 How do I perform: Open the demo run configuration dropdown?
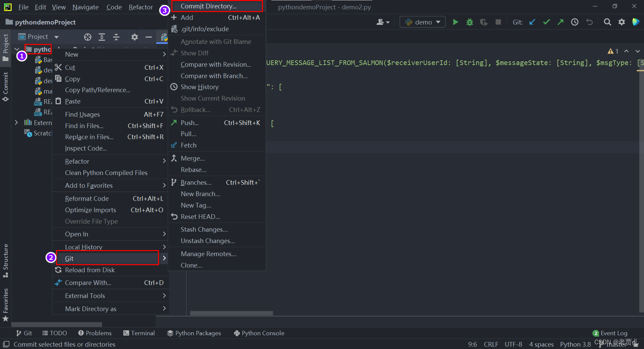coord(423,22)
